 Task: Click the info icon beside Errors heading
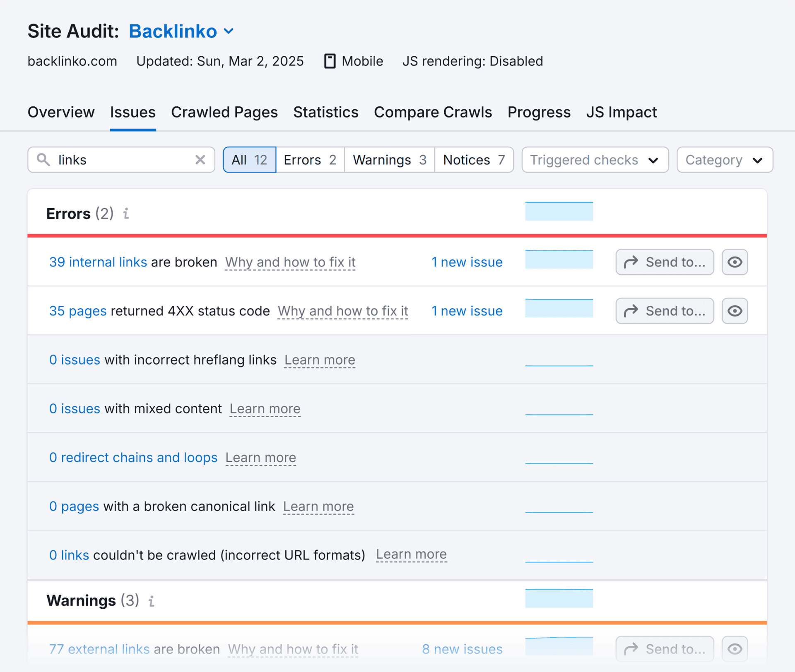pyautogui.click(x=126, y=214)
